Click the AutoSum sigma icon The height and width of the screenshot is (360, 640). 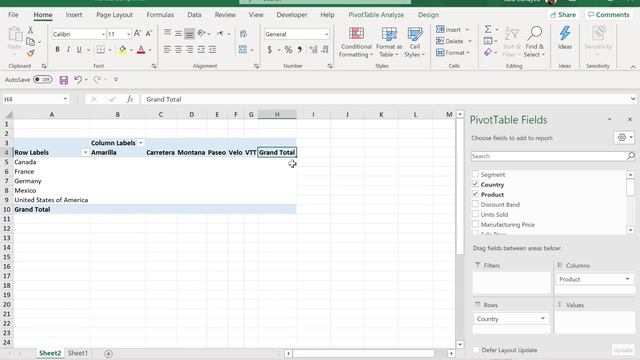[488, 29]
